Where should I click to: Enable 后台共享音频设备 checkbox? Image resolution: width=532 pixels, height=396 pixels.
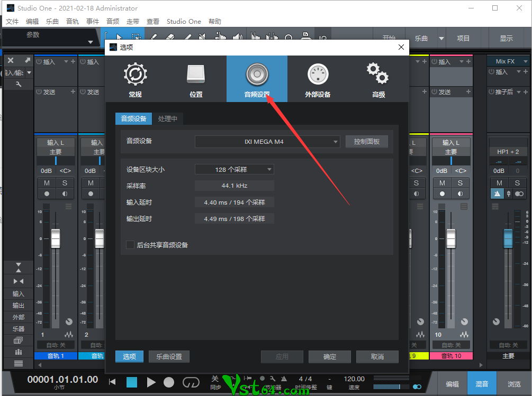pos(130,245)
